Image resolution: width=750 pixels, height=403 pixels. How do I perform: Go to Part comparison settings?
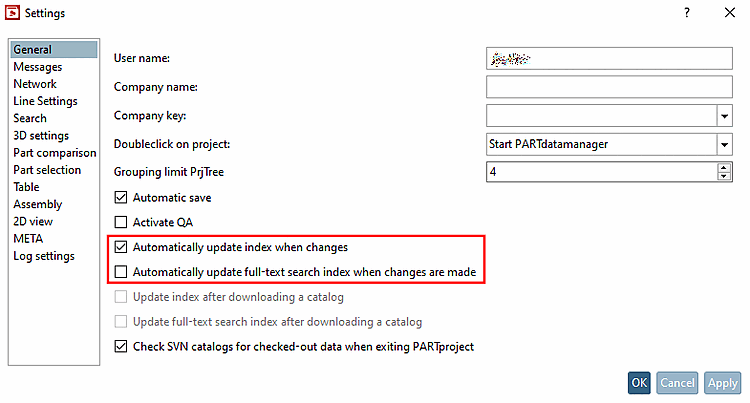click(x=55, y=153)
